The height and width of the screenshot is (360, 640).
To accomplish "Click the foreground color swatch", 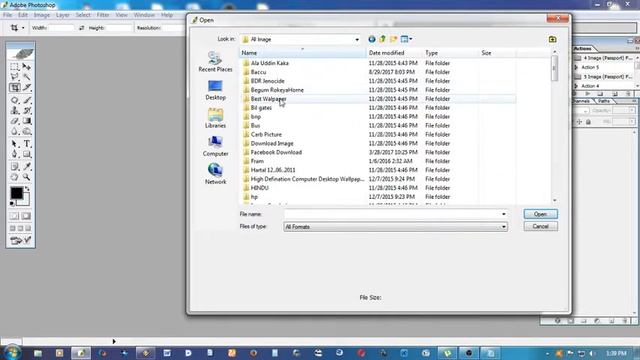I will (x=16, y=193).
